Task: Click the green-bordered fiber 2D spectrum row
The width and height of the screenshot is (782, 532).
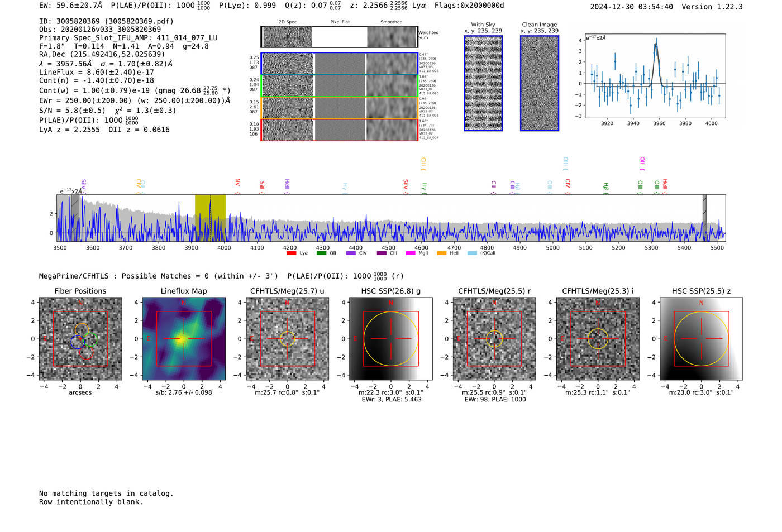Action: (x=339, y=85)
